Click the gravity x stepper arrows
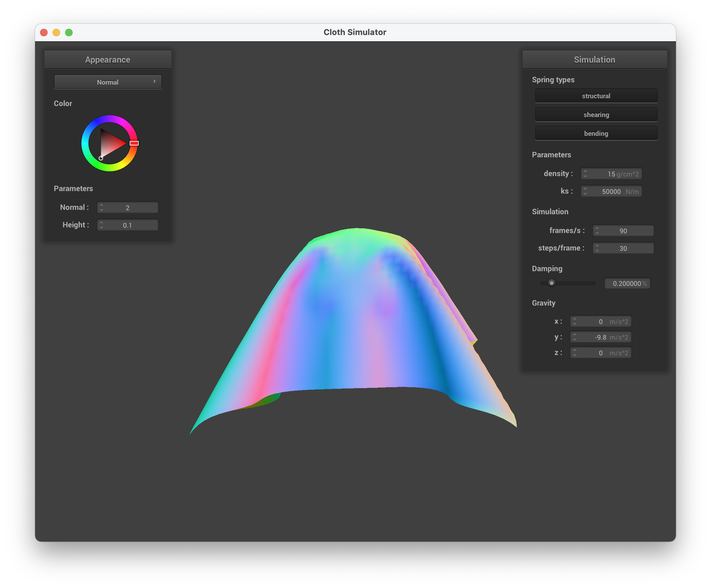 coord(574,321)
